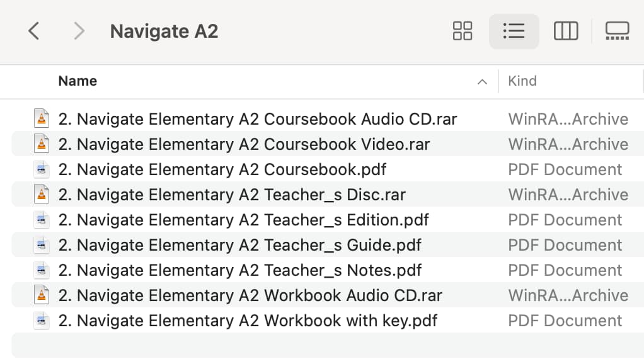
Task: Switch to gallery view
Action: (x=618, y=31)
